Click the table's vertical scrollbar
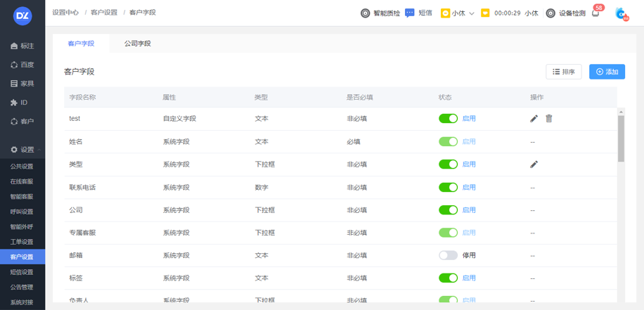644x310 pixels. click(621, 138)
